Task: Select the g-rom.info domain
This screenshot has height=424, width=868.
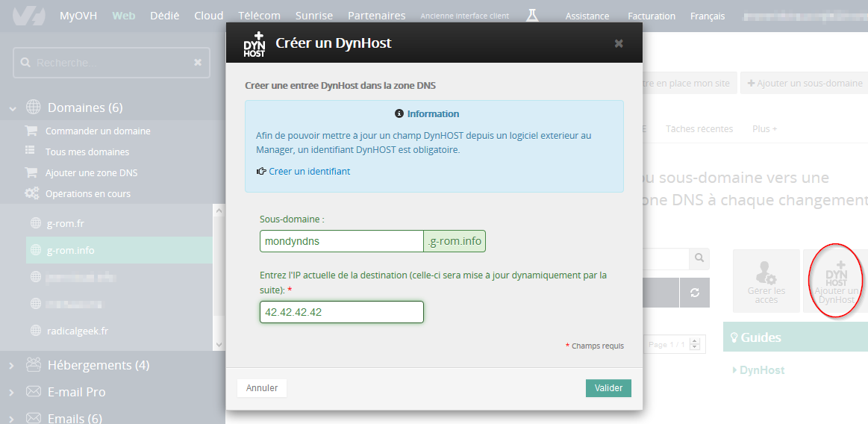Action: 119,250
